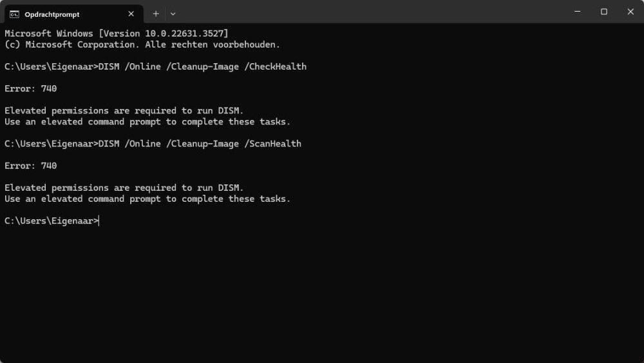Maximize the terminal window

(604, 12)
